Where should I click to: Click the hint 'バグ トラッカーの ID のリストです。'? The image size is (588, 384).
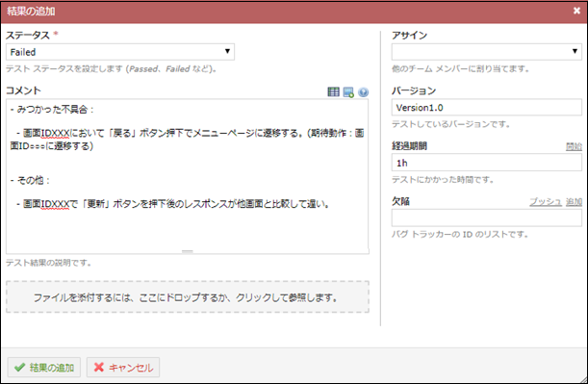click(x=460, y=235)
